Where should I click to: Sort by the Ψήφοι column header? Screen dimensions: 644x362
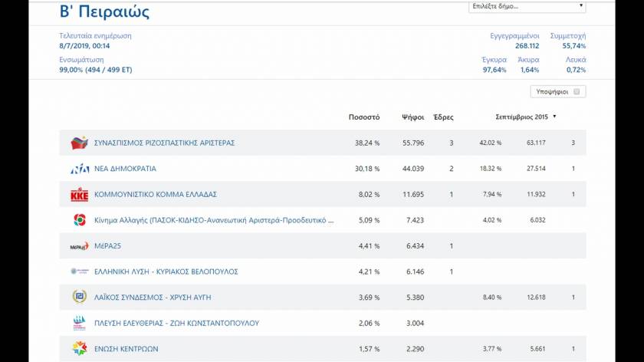(x=413, y=117)
